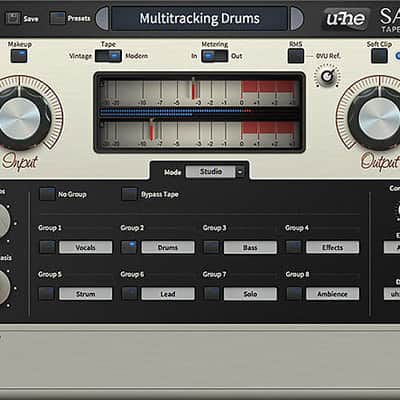Click the Save floppy disk icon
The image size is (400, 400).
point(13,18)
